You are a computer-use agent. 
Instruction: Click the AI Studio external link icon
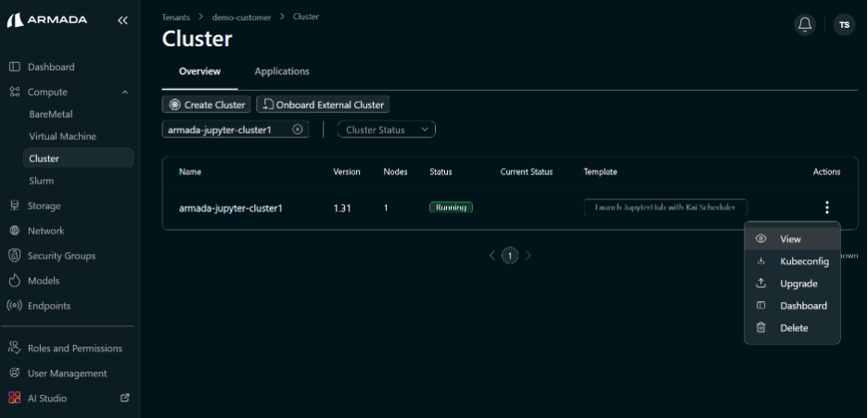click(125, 398)
